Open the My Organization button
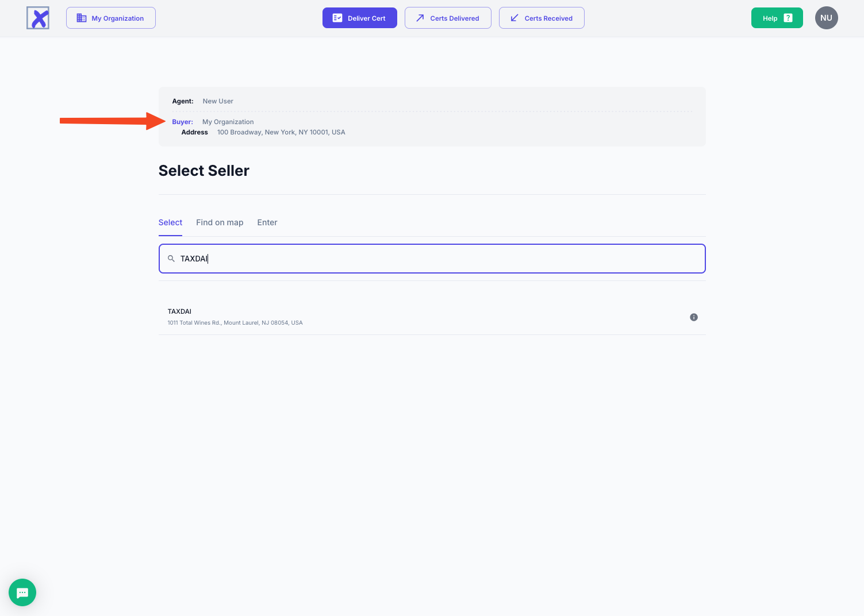864x616 pixels. point(111,18)
